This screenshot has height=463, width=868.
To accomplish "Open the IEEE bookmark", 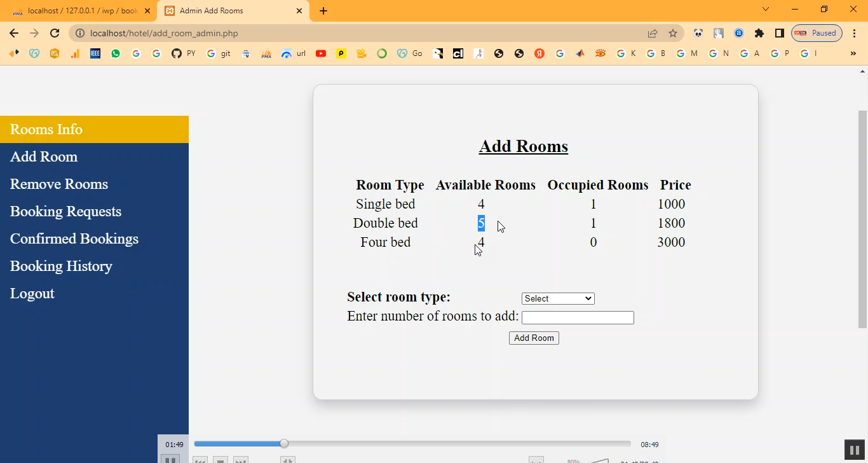I will pos(95,53).
